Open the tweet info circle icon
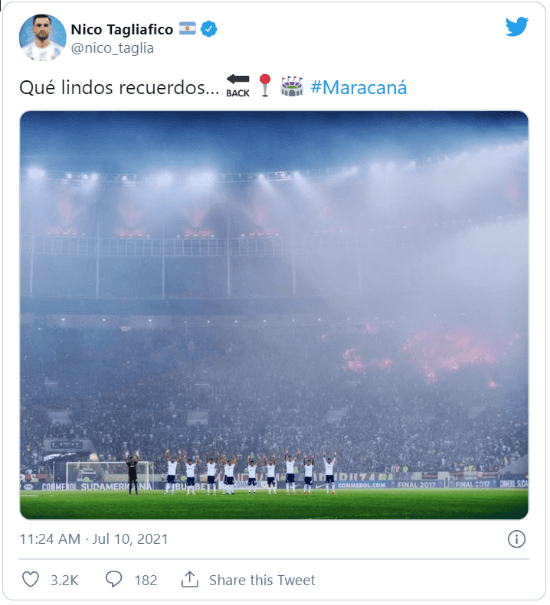The image size is (550, 605). click(516, 539)
